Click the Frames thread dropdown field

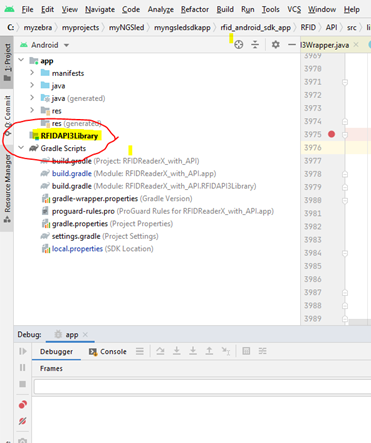pos(202,387)
